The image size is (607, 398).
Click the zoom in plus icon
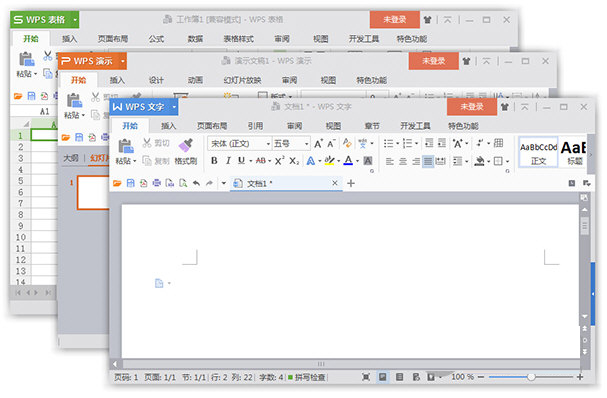point(580,377)
